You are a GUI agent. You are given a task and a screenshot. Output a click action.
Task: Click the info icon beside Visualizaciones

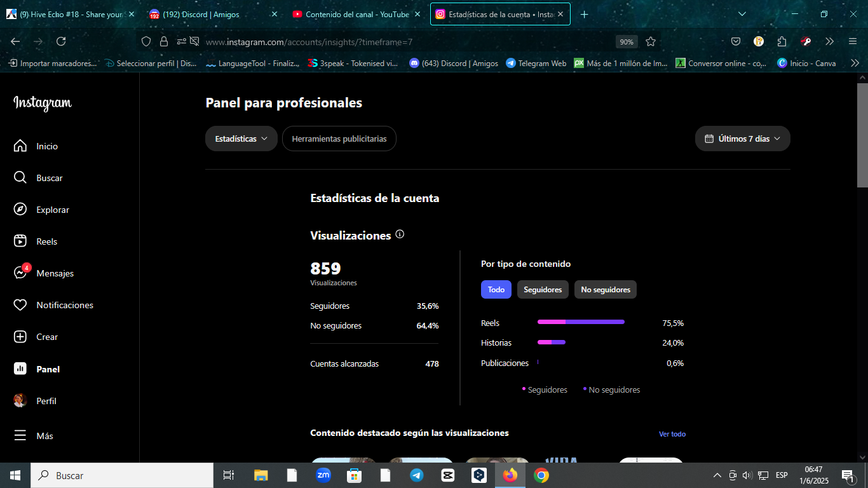click(x=400, y=234)
